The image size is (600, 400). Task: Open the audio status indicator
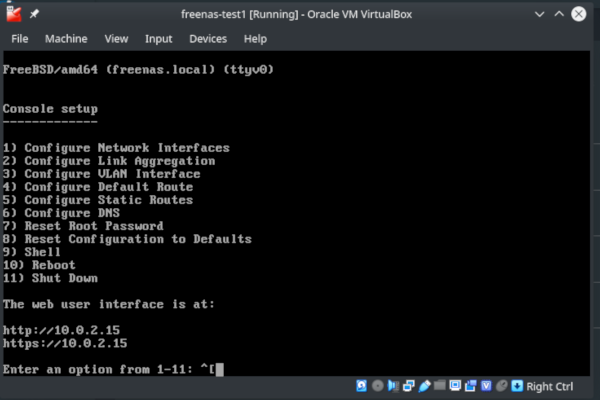393,386
